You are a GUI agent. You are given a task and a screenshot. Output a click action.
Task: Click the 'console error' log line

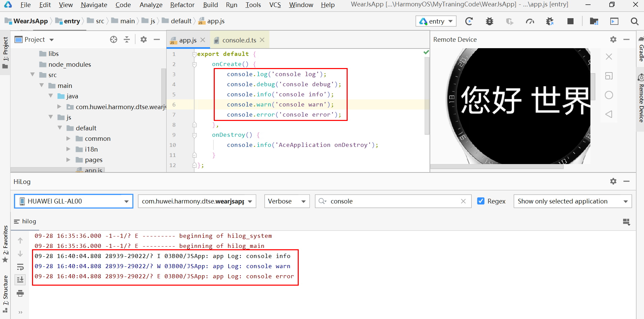164,276
